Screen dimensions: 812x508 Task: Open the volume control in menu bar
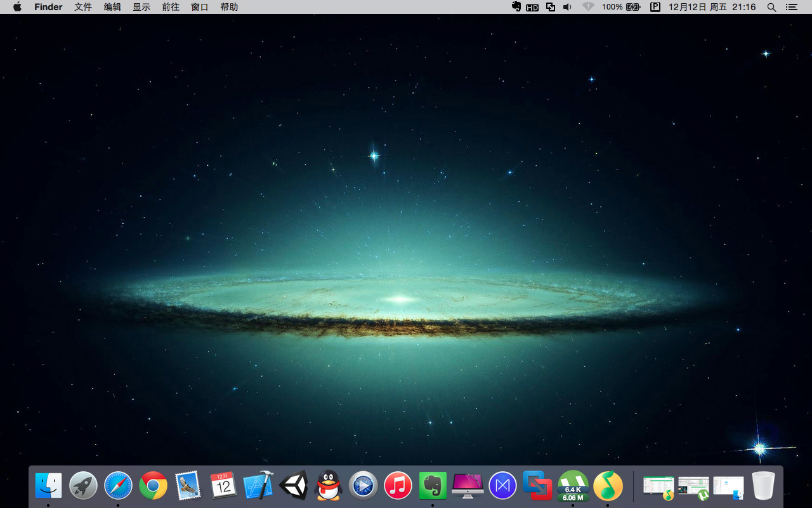(567, 7)
